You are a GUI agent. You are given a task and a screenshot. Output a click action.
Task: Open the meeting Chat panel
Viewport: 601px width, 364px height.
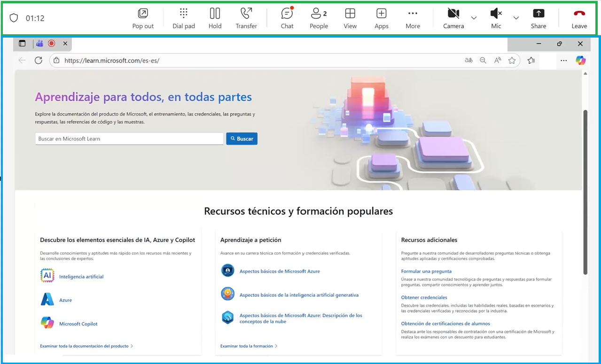tap(287, 18)
